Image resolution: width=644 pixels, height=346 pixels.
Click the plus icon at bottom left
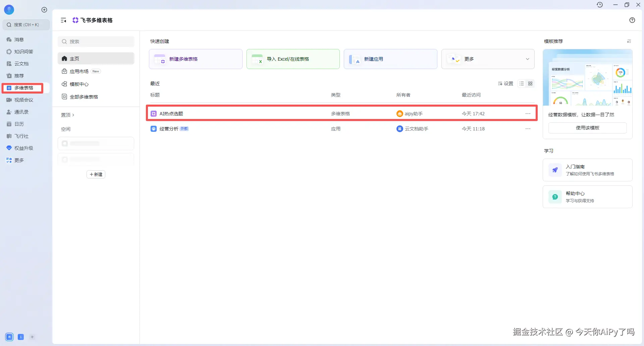(32, 337)
